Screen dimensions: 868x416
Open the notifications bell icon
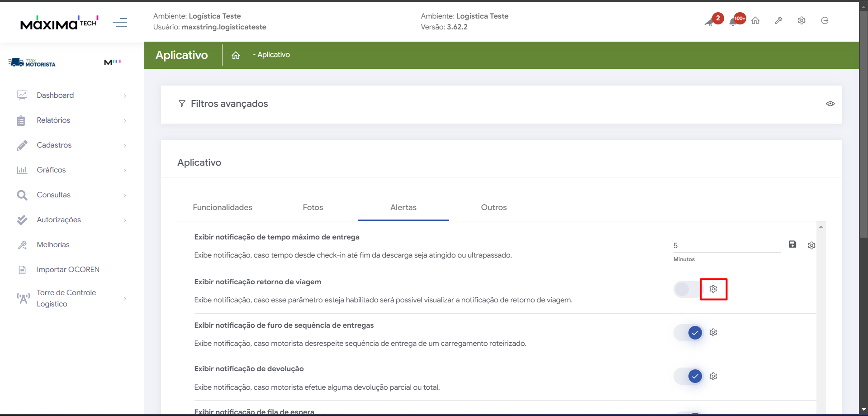click(x=734, y=21)
